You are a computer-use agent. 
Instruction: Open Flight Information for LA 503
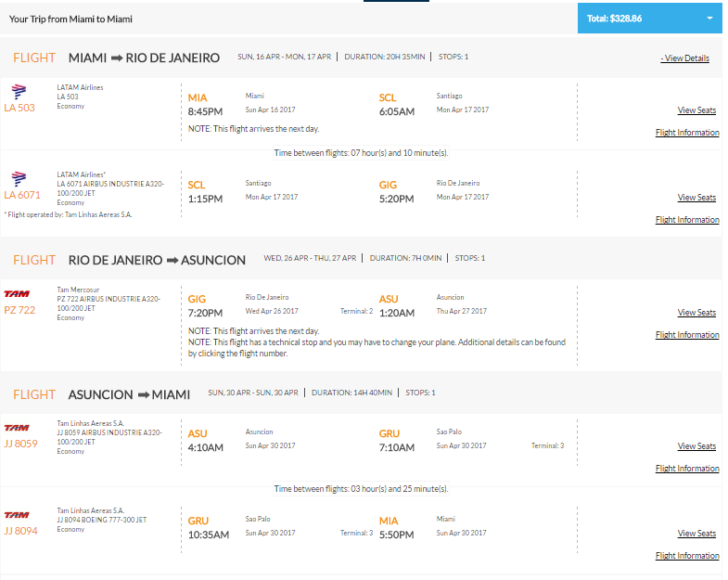(687, 133)
